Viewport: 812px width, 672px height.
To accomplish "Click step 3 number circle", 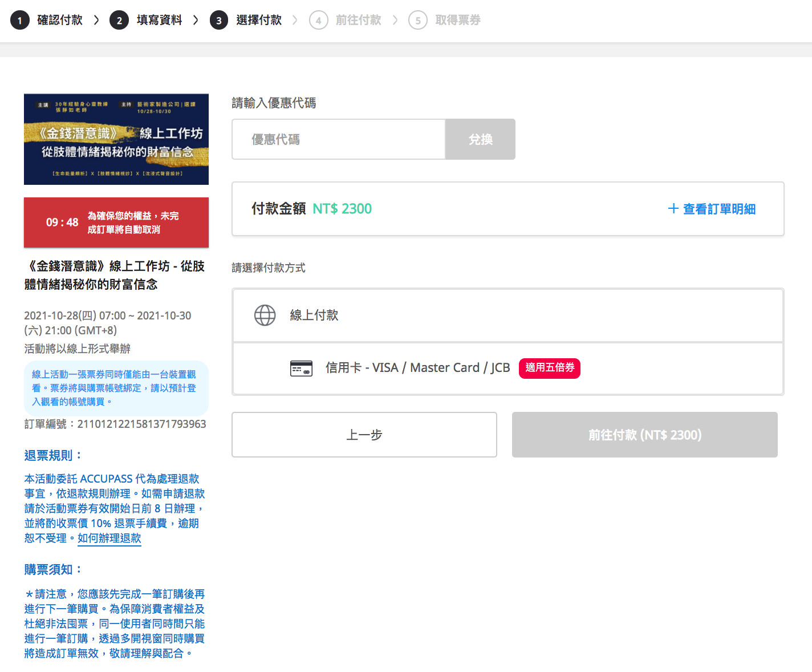I will tap(219, 21).
